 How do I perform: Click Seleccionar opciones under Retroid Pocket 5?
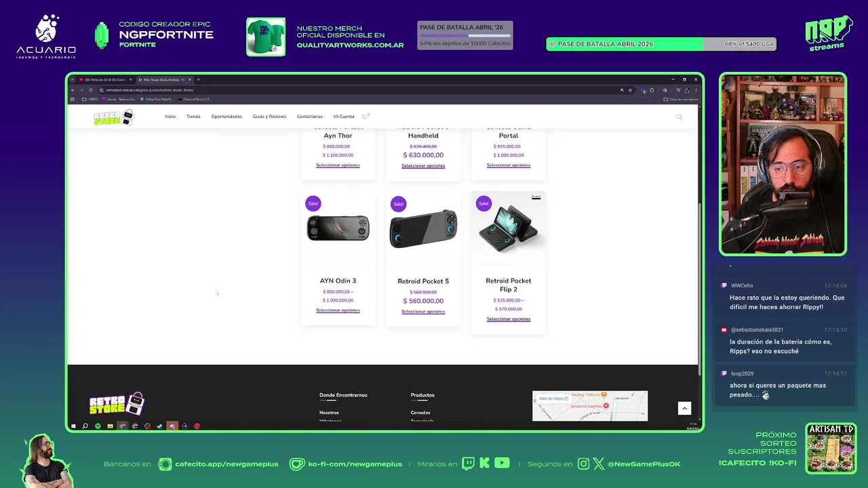point(423,312)
